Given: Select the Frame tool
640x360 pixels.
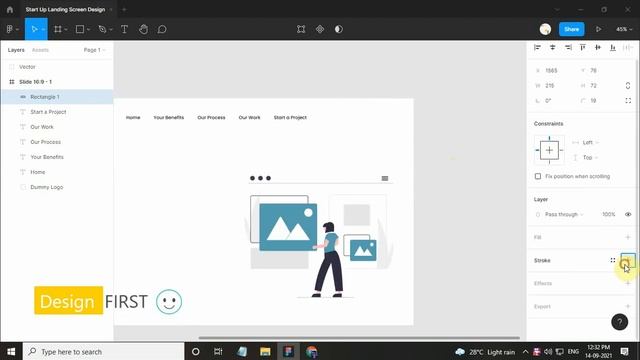Looking at the screenshot, I should click(x=58, y=29).
